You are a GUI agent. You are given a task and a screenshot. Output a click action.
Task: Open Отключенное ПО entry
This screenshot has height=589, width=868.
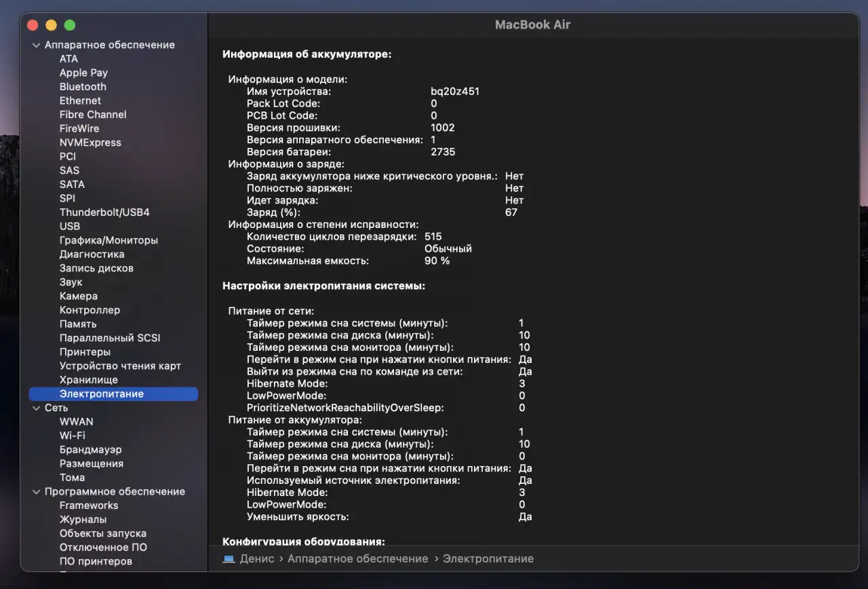[x=103, y=548]
